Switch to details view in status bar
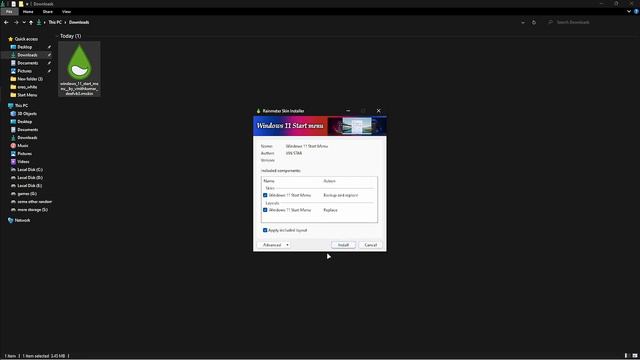Screen dimensions: 640x360 [627, 356]
